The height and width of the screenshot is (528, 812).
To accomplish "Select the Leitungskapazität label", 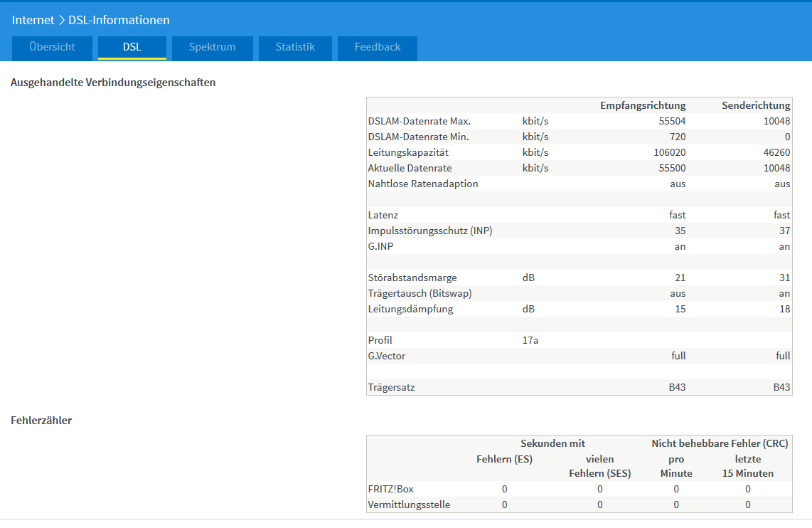I will coord(408,152).
